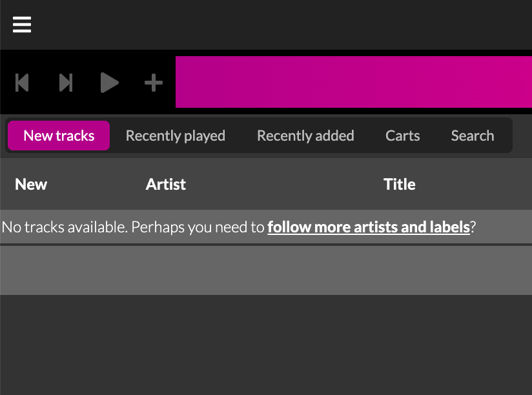Click the plus icon in player controls

[153, 83]
